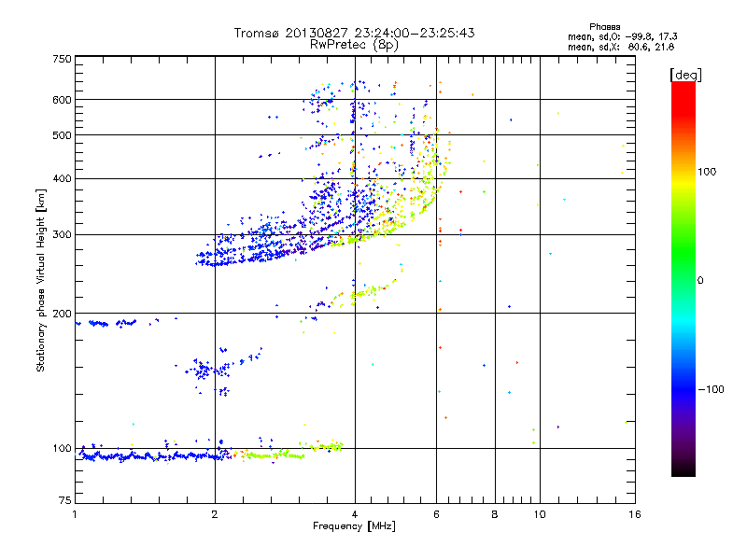
Task: Click the 'Frequency [MHz]' x-axis title
Action: (354, 525)
